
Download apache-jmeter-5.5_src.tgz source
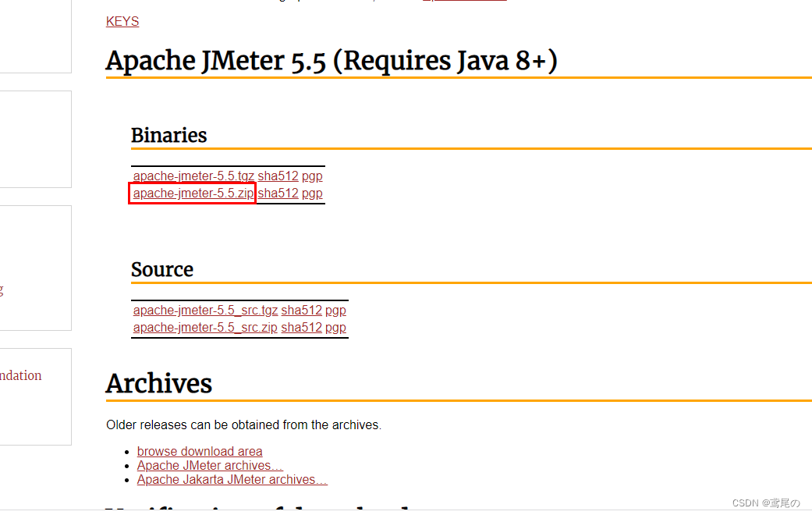click(x=205, y=311)
